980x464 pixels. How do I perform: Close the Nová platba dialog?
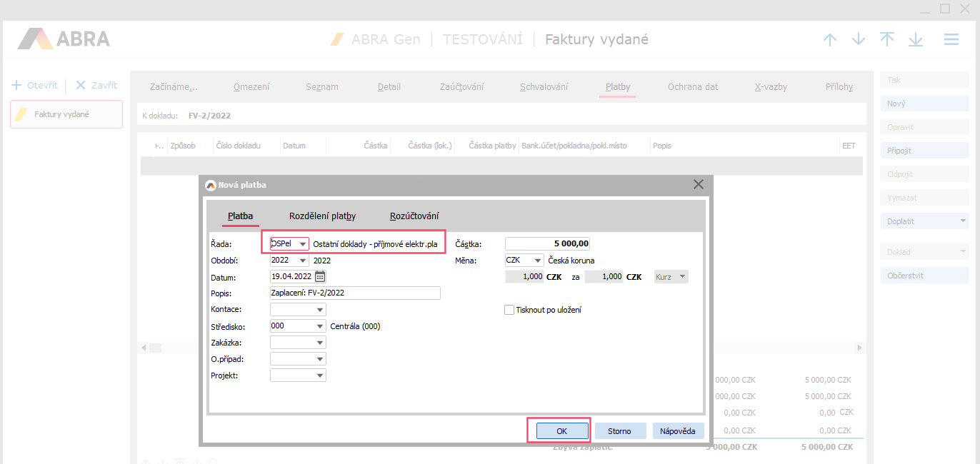click(699, 184)
